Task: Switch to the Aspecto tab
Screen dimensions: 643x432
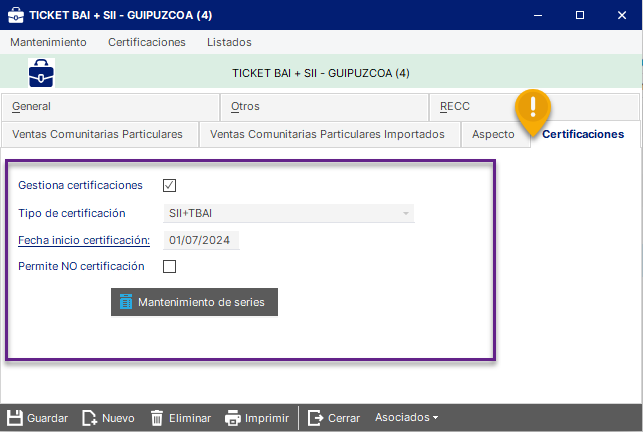Action: tap(495, 134)
